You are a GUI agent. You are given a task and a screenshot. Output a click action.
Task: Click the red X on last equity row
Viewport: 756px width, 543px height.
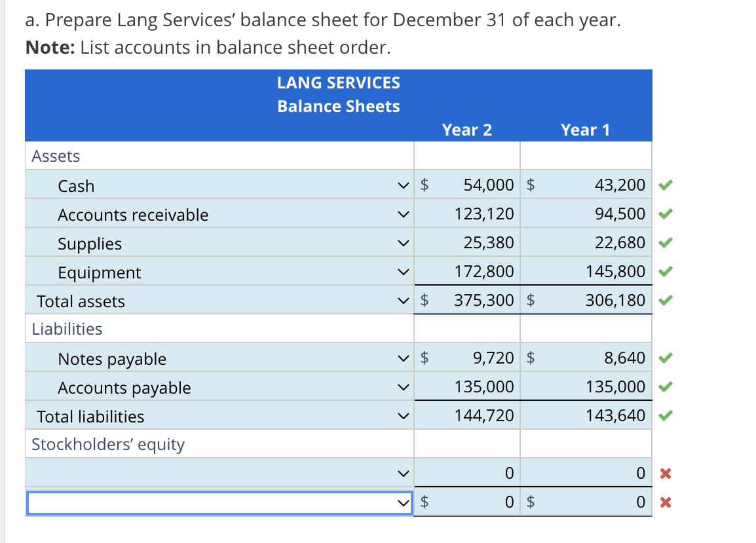click(x=665, y=502)
